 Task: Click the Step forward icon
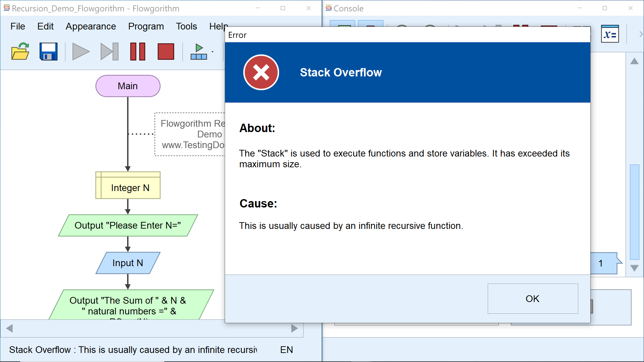[109, 52]
